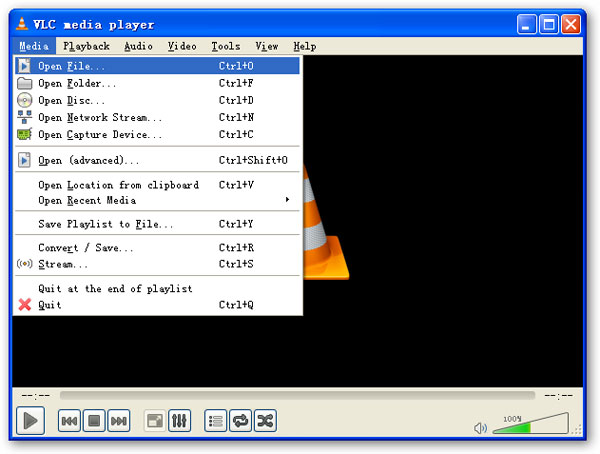Select Open Network Stream entry
600x454 pixels.
pyautogui.click(x=157, y=117)
